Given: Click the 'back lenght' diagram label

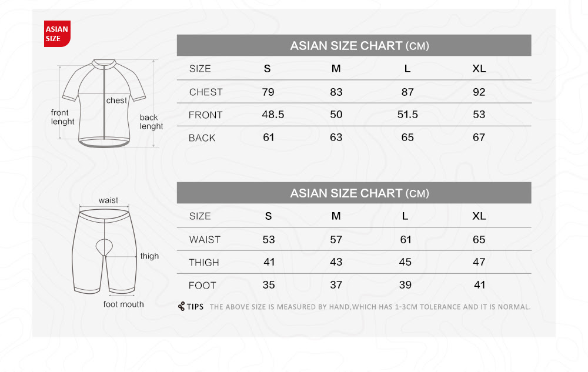Looking at the screenshot, I should (x=152, y=122).
